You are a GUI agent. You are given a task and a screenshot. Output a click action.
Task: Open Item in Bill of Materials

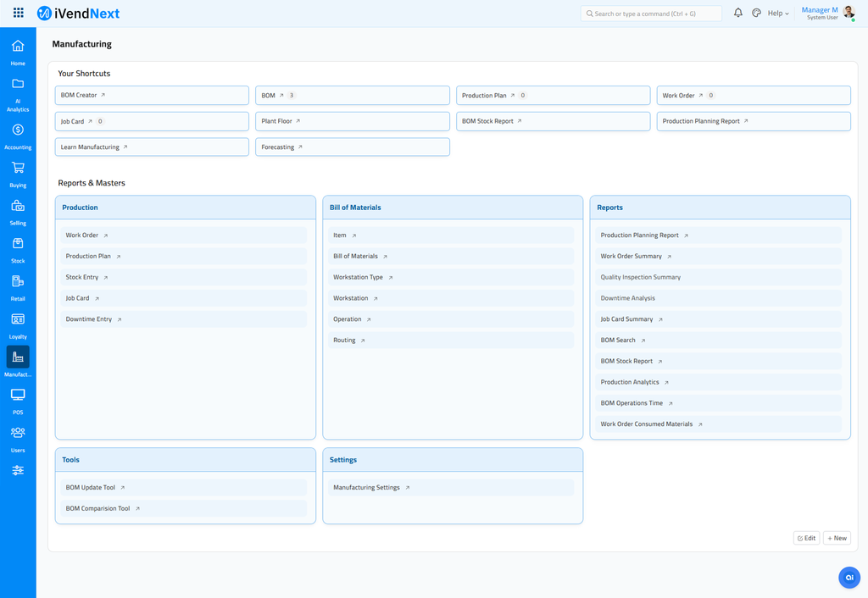(451, 235)
